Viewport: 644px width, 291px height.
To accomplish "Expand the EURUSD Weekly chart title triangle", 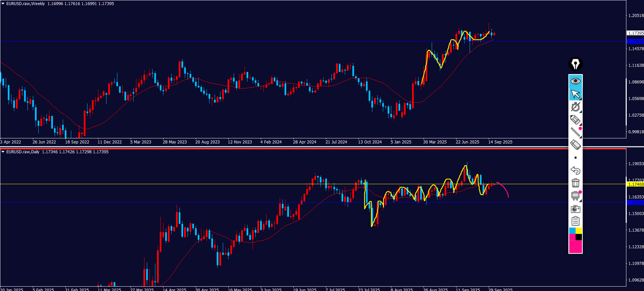I will coord(3,4).
